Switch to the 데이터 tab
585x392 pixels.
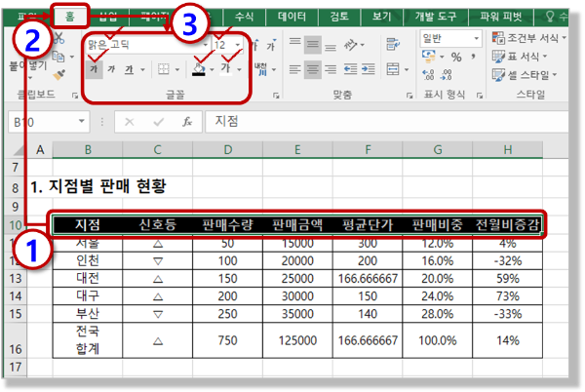click(292, 17)
